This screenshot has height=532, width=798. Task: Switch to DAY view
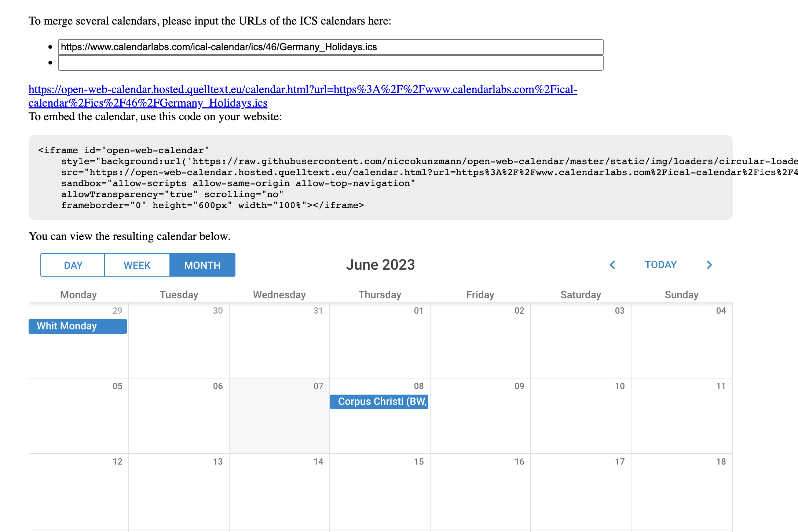[72, 265]
